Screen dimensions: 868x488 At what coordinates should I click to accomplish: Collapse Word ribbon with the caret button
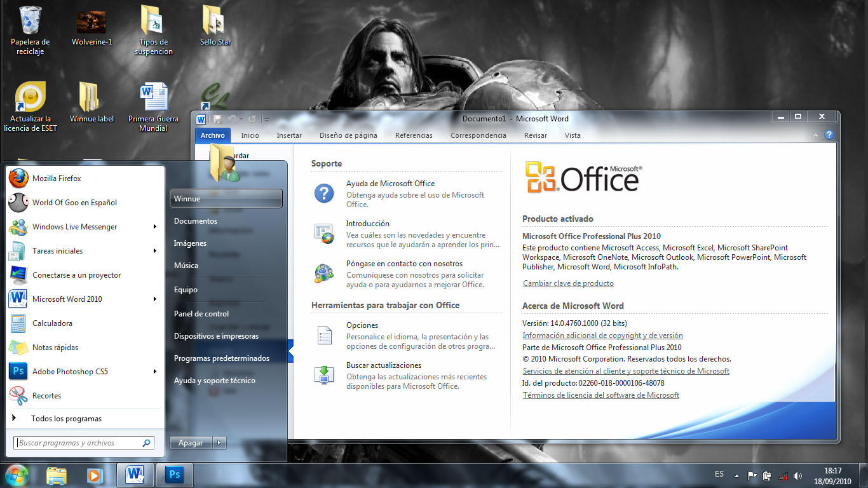(x=816, y=135)
